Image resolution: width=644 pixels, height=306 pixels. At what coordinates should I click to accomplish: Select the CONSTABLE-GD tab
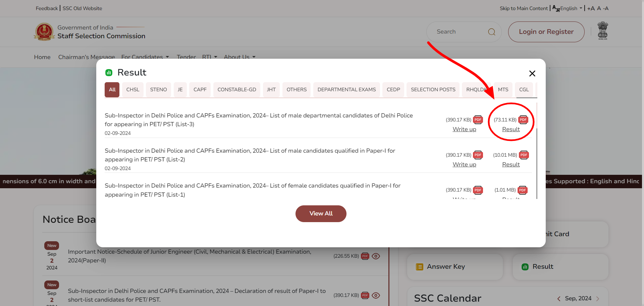pos(237,90)
